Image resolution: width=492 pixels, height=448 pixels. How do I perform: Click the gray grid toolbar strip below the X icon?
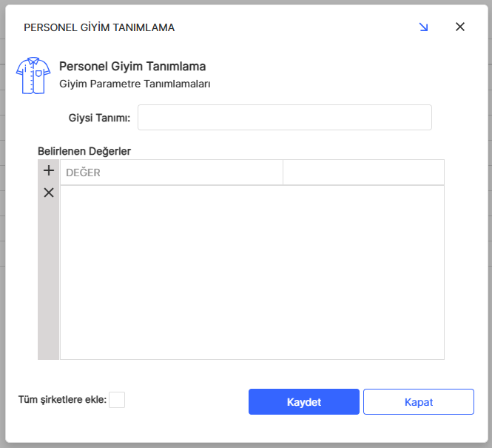[49, 281]
